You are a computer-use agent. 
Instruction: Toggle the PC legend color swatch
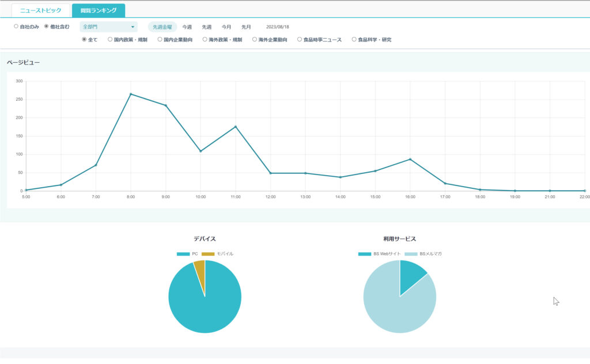point(183,254)
